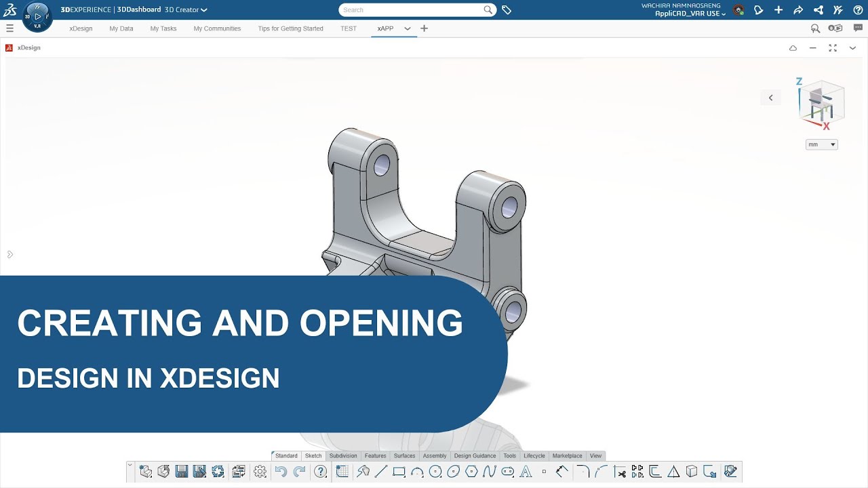
Task: Select the Mirror triangle tool
Action: (x=673, y=472)
